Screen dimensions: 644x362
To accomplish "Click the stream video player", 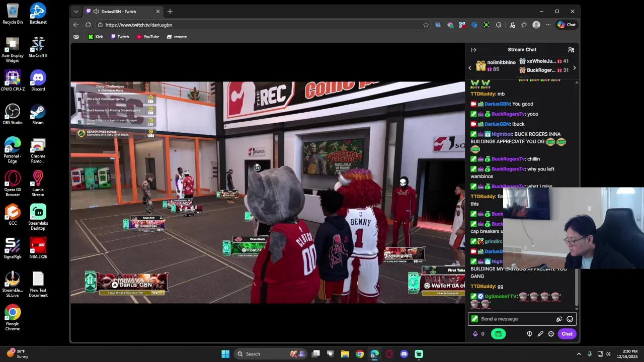I will (x=268, y=193).
